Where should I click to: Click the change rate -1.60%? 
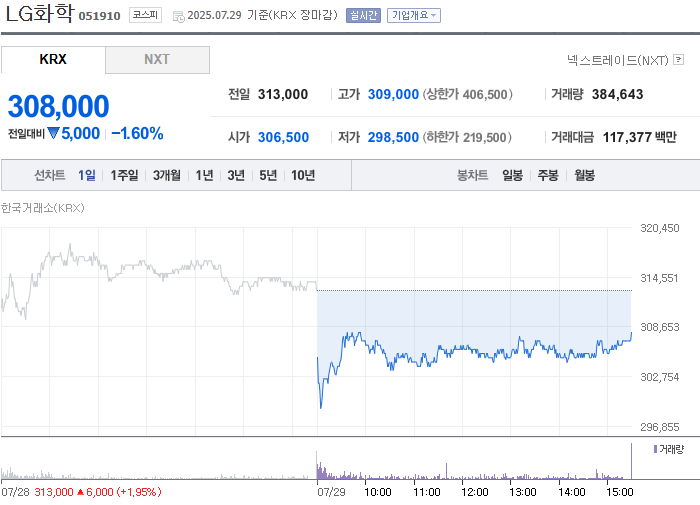(x=138, y=134)
